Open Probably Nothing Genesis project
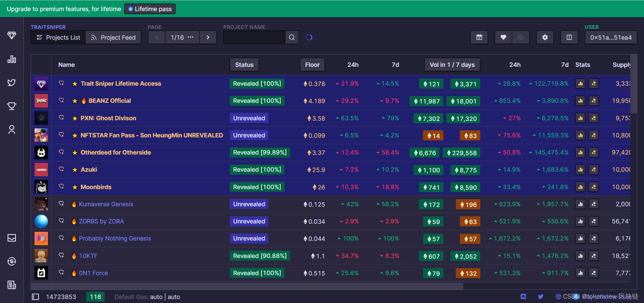This screenshot has height=303, width=644. click(115, 239)
